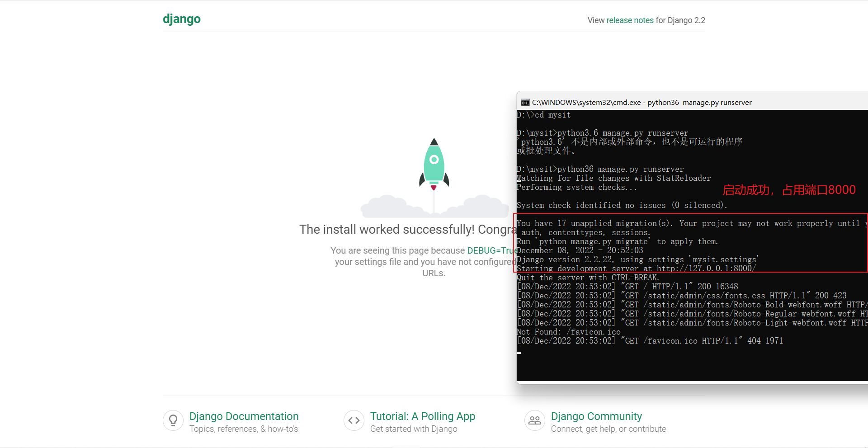868x448 pixels.
Task: Click the 'December 08, 2022 - 20:52:03' line
Action: tap(580, 250)
